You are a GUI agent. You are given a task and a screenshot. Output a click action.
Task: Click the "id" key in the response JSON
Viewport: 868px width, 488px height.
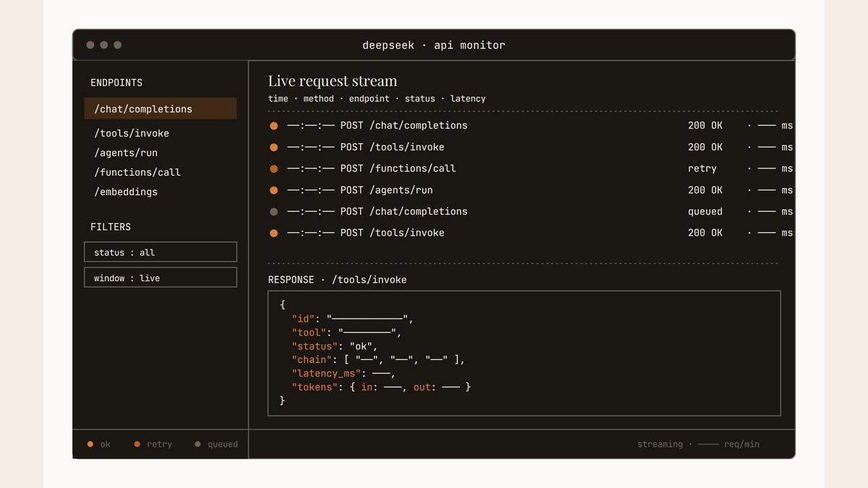click(303, 319)
